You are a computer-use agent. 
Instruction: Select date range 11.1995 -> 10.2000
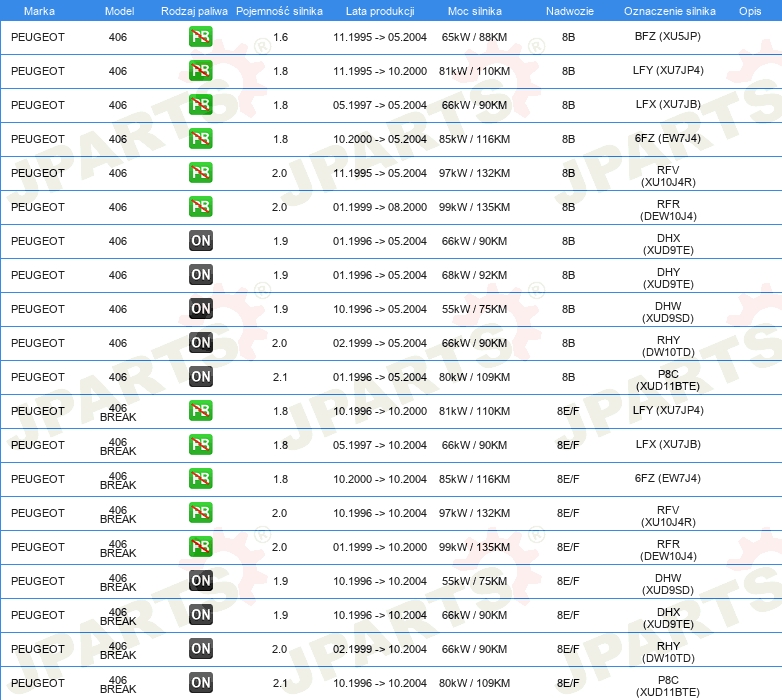pyautogui.click(x=380, y=71)
